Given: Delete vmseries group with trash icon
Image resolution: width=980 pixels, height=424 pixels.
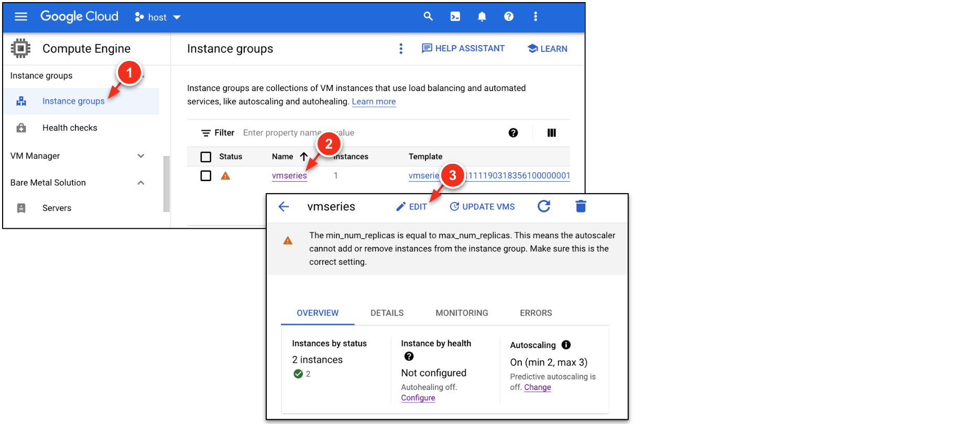Looking at the screenshot, I should [581, 206].
